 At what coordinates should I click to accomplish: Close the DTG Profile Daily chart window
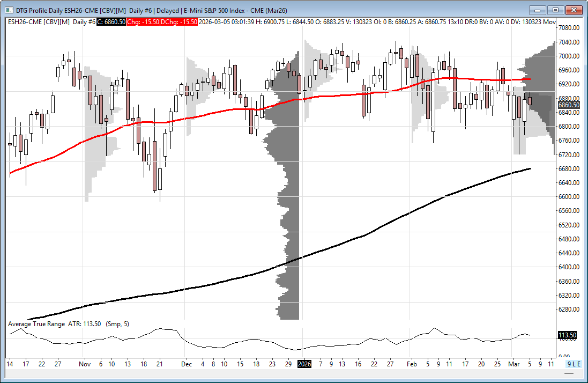(x=574, y=10)
